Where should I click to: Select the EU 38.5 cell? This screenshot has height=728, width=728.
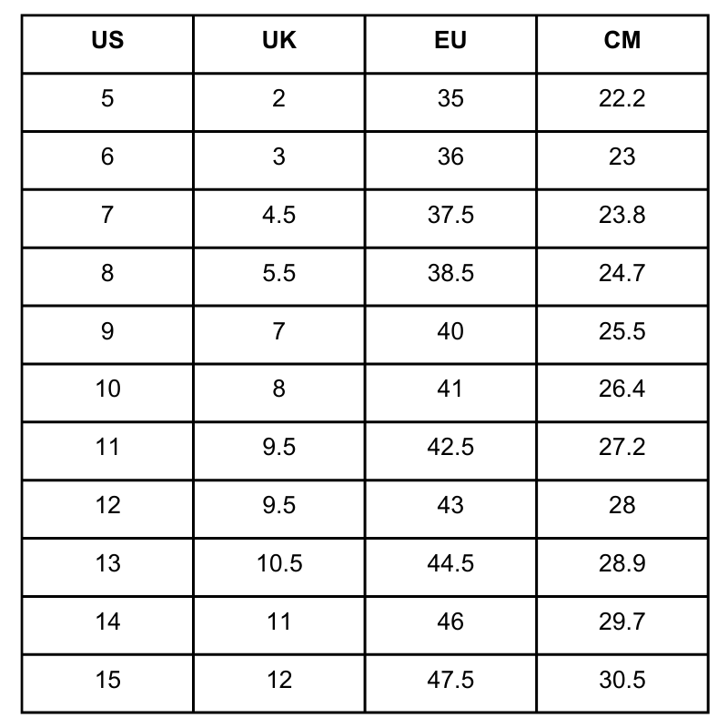(450, 277)
